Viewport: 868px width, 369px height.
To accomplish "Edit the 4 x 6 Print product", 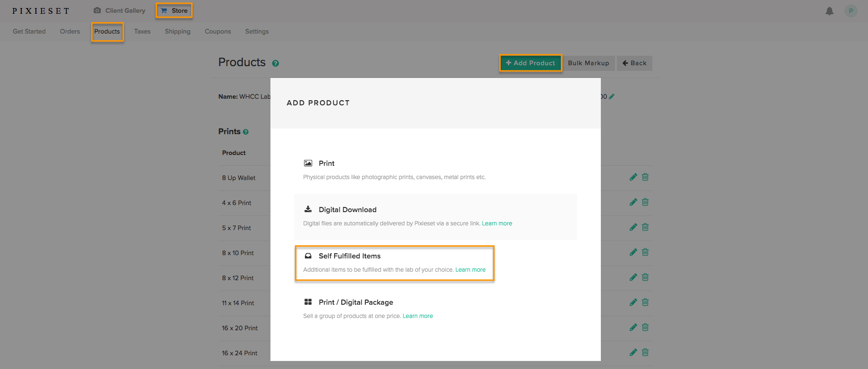I will (633, 202).
